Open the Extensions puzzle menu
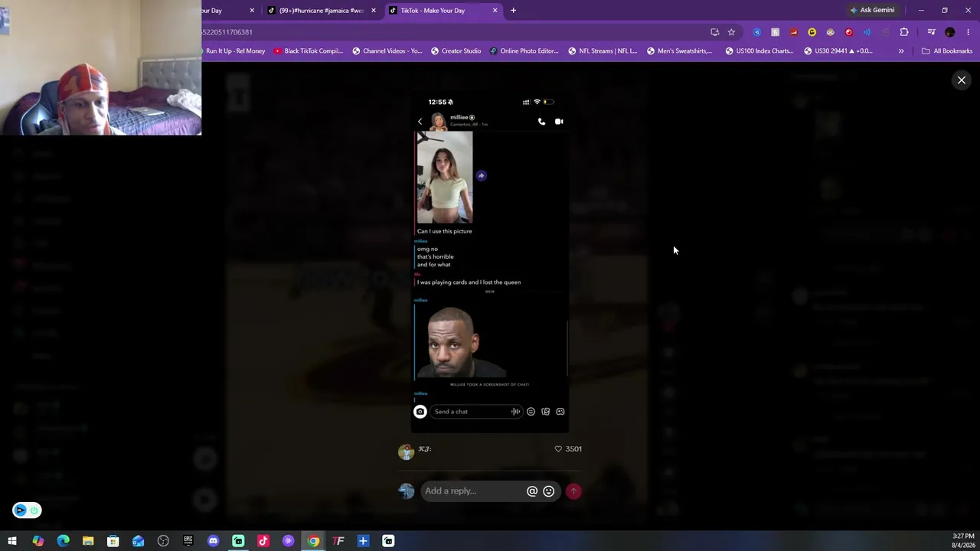 point(904,32)
